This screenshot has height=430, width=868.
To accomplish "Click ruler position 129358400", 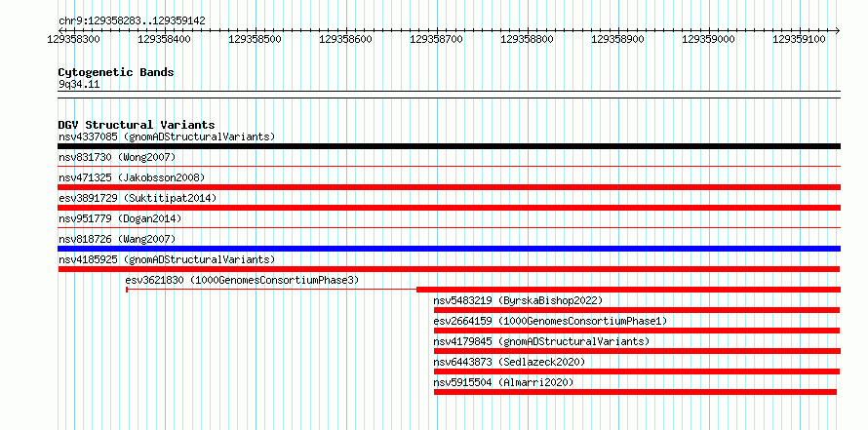I will 165,39.
